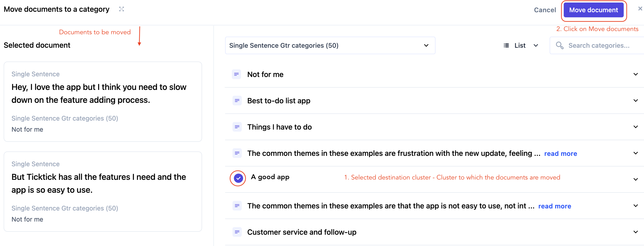This screenshot has width=644, height=246.
Task: Click the icon beside Things I have to do
Action: click(x=236, y=127)
